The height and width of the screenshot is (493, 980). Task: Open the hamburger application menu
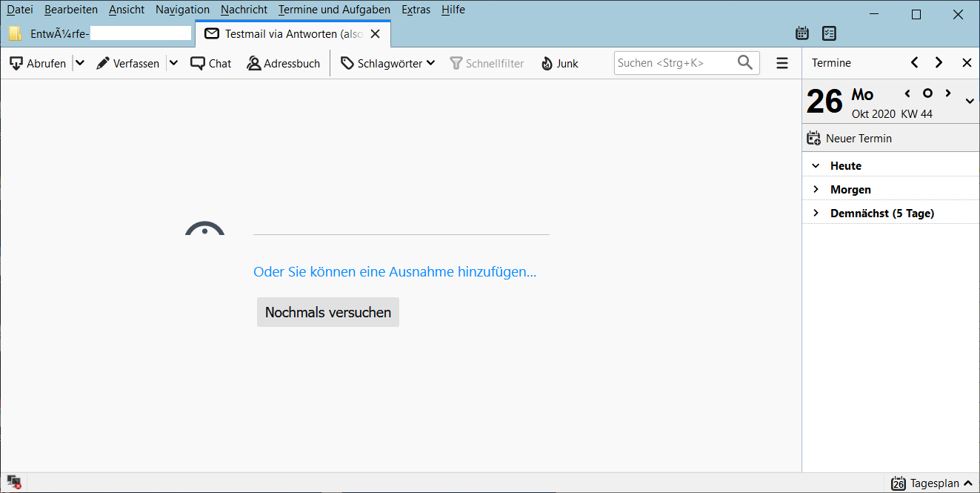pyautogui.click(x=782, y=64)
